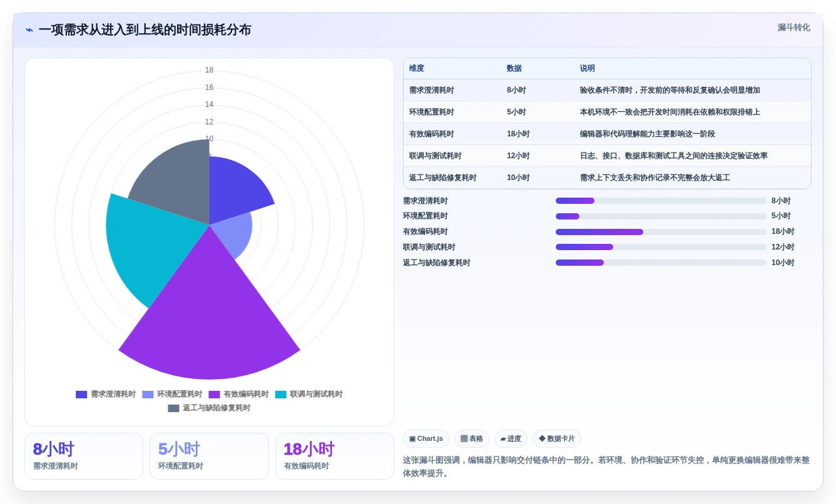Select the 维度 column header
The height and width of the screenshot is (504, 836).
(417, 69)
